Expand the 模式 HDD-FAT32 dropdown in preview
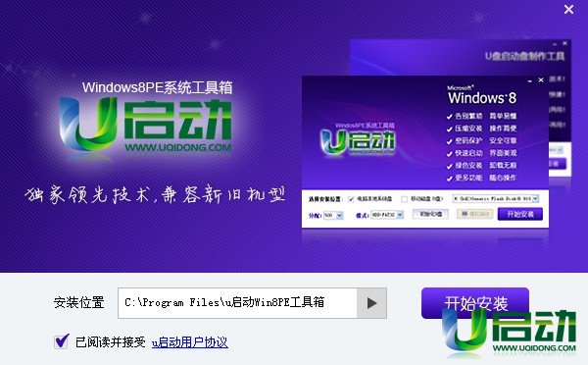The image size is (588, 365). click(x=387, y=215)
